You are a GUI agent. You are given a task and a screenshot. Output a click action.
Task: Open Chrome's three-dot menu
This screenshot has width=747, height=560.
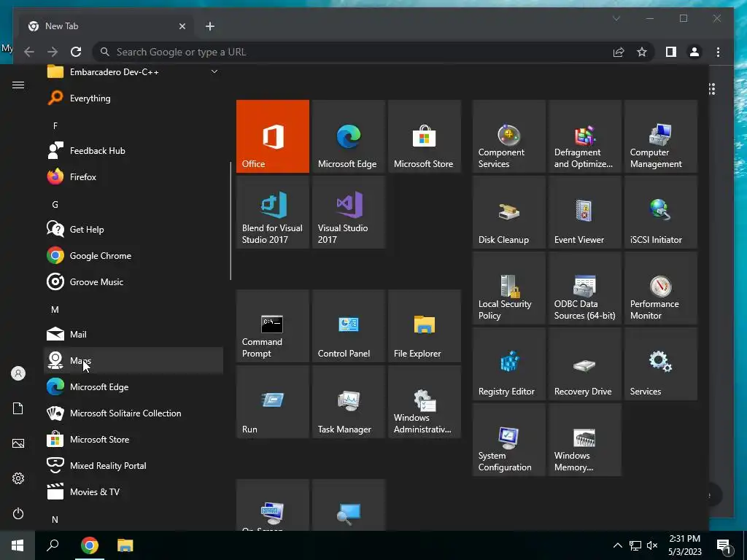(718, 52)
